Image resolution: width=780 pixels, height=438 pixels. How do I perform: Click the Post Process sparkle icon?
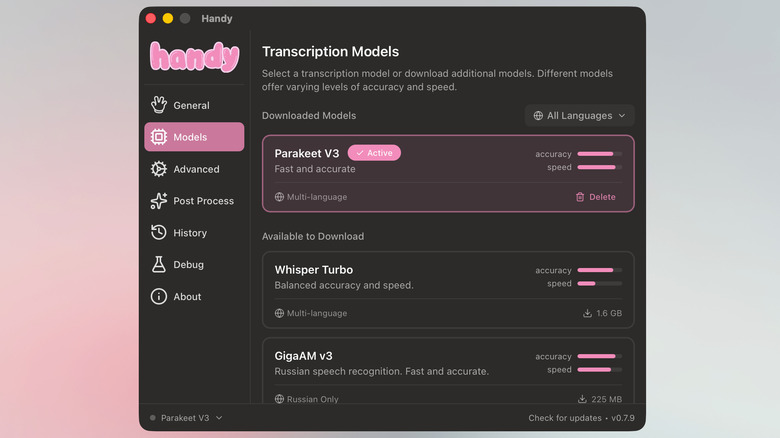coord(159,201)
